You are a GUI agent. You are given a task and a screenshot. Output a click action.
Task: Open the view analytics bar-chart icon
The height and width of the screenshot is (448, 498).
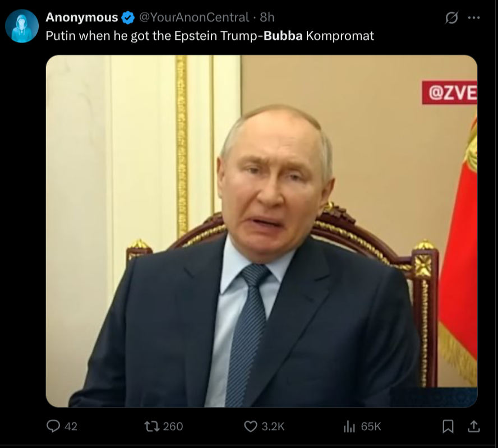(x=349, y=426)
